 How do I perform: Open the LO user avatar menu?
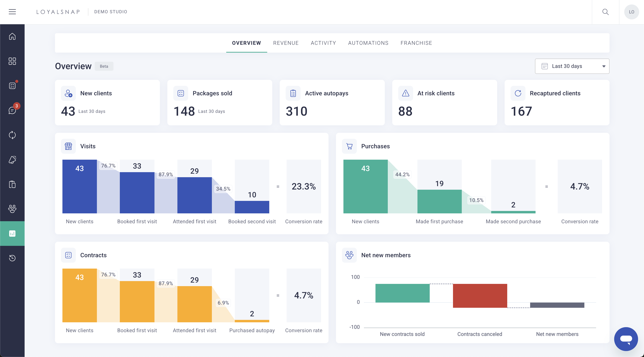click(x=631, y=12)
